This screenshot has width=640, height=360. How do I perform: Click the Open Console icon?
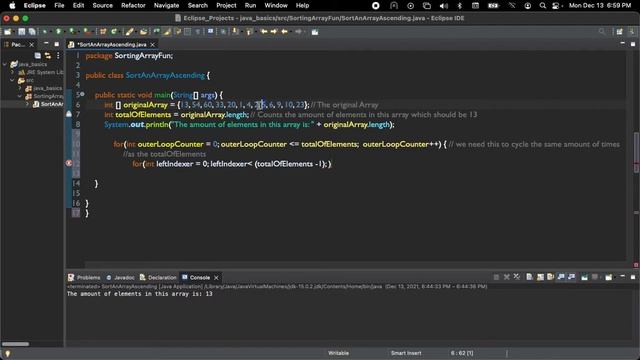point(609,277)
